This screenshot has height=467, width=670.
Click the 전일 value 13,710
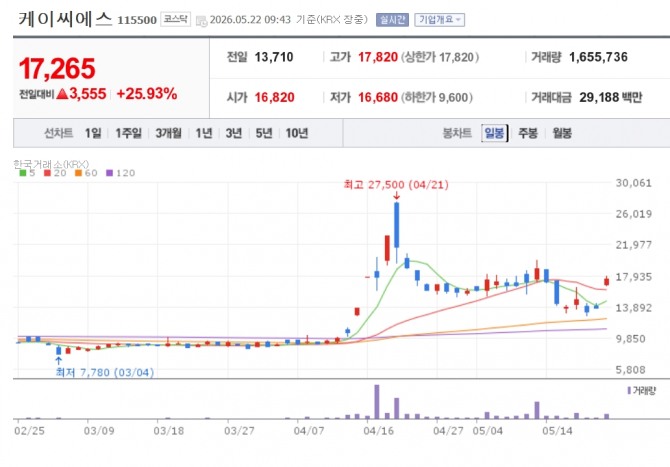pos(274,57)
